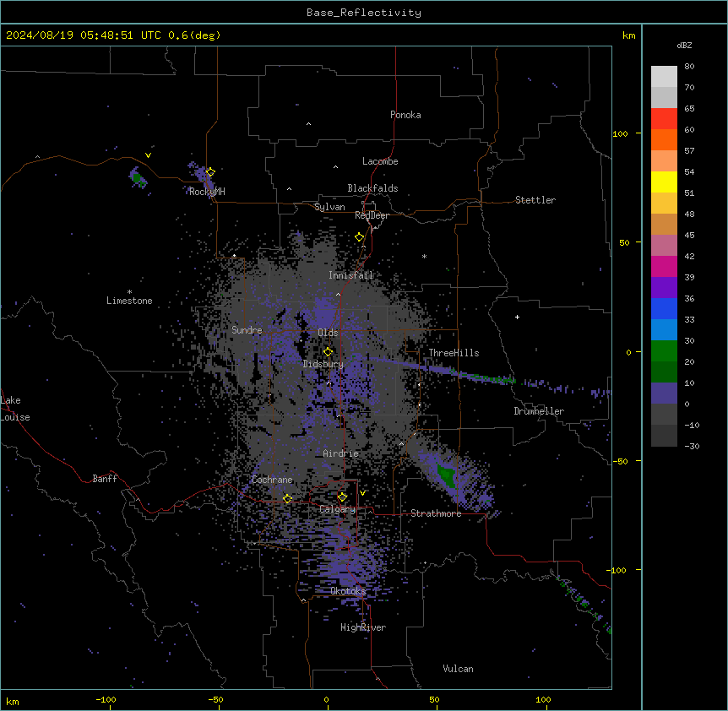728x711 pixels.
Task: Select the red 60-65 dBZ legend swatch
Action: point(664,119)
